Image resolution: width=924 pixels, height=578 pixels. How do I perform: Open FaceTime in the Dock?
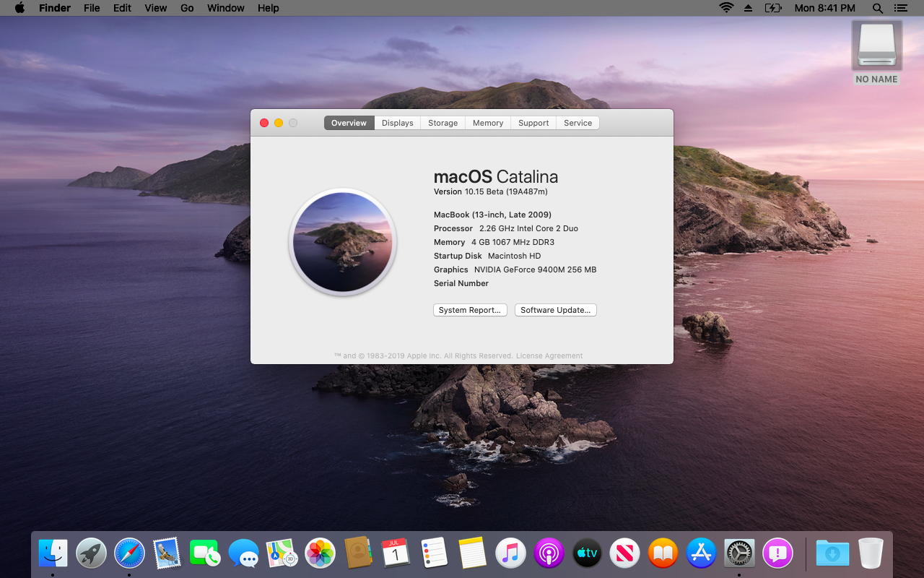pyautogui.click(x=206, y=553)
